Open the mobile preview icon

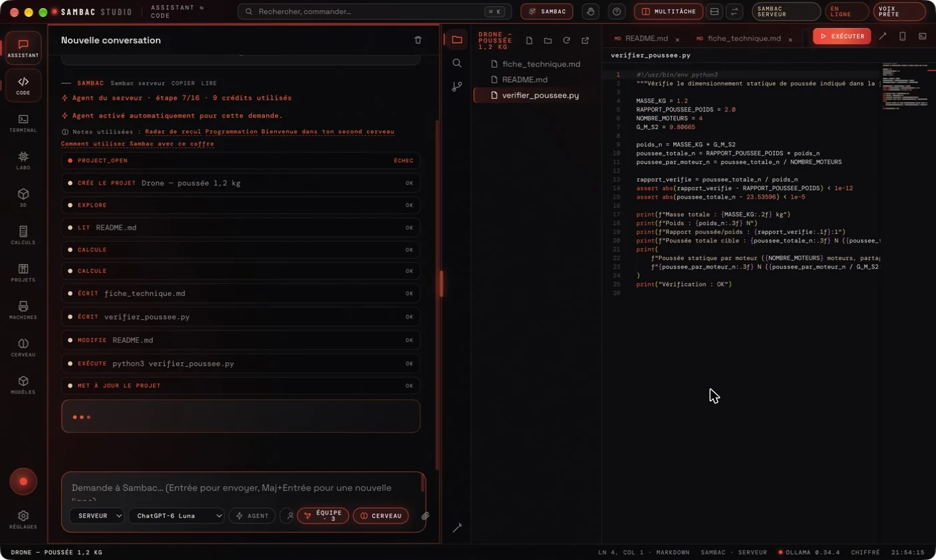[x=903, y=36]
